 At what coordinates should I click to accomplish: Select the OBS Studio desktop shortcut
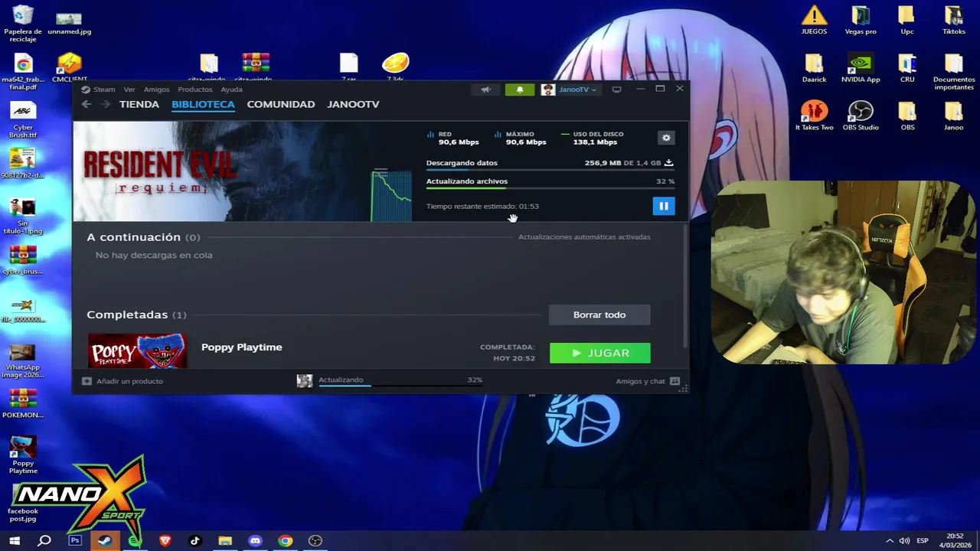(x=861, y=116)
